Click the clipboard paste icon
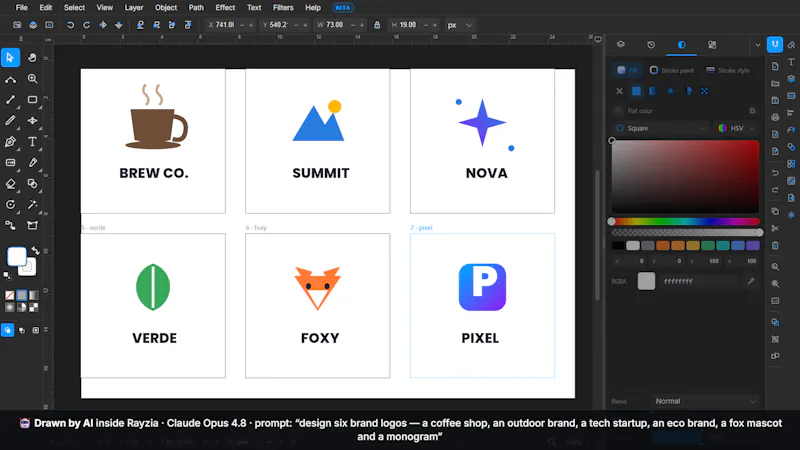 click(x=775, y=246)
